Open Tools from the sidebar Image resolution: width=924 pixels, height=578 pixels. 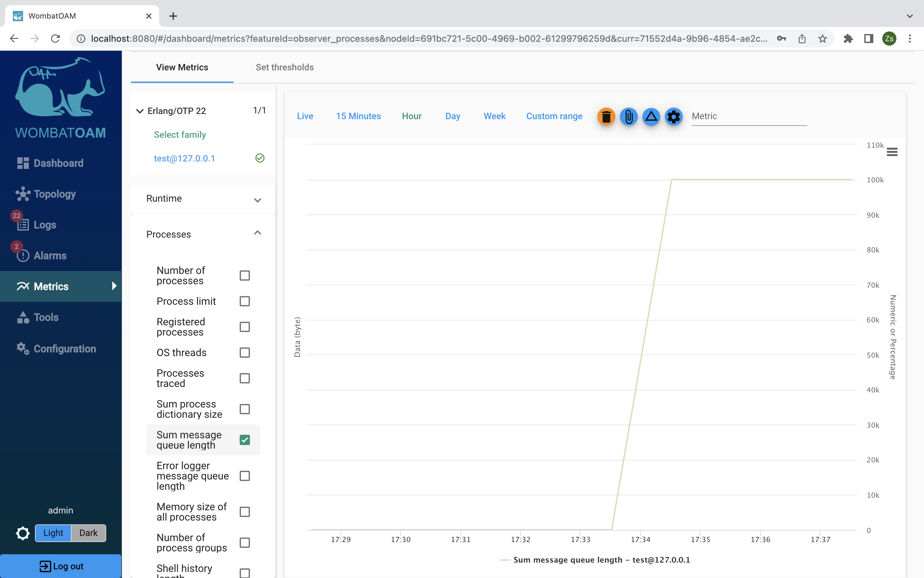pyautogui.click(x=38, y=317)
